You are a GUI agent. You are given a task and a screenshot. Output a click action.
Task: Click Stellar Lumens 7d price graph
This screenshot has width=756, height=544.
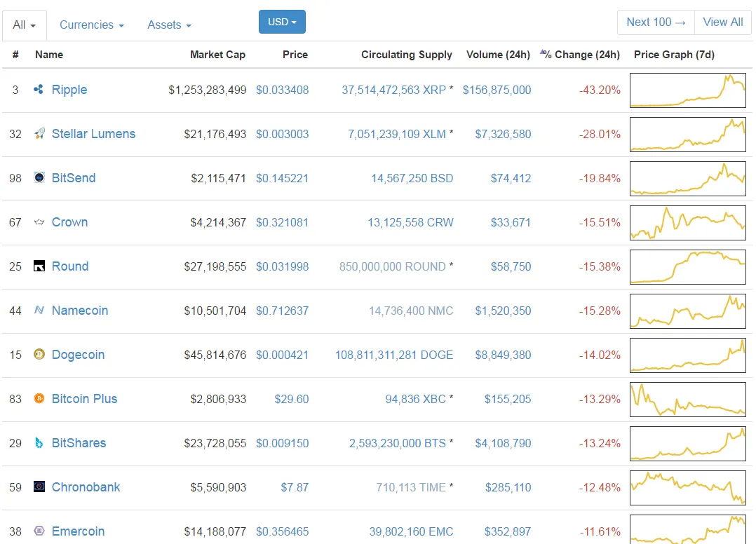tap(687, 135)
